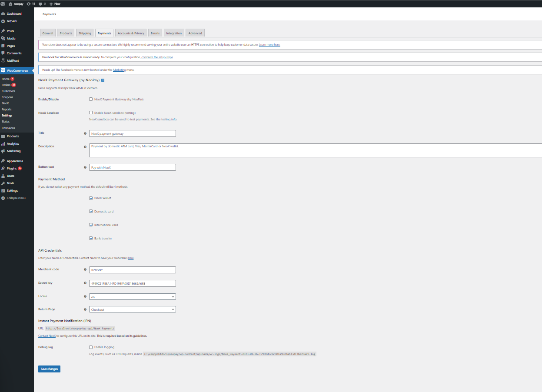Click complete the setup steps link
The height and width of the screenshot is (392, 542).
click(157, 57)
